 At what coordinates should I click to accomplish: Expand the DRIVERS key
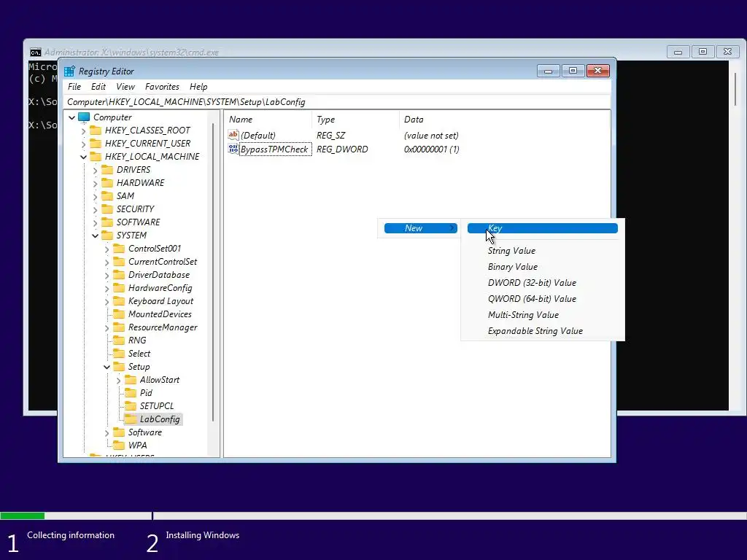(96, 170)
